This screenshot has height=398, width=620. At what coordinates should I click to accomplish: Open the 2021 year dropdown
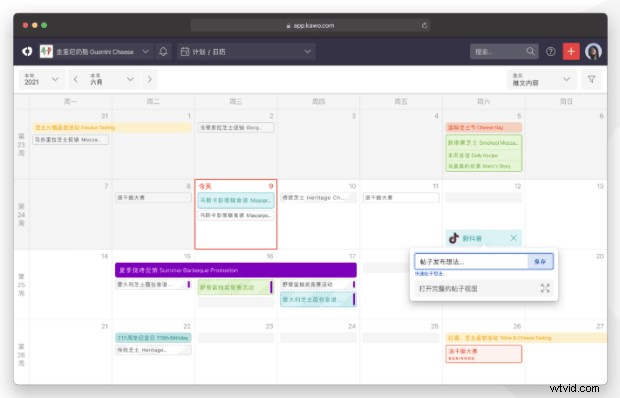[41, 79]
